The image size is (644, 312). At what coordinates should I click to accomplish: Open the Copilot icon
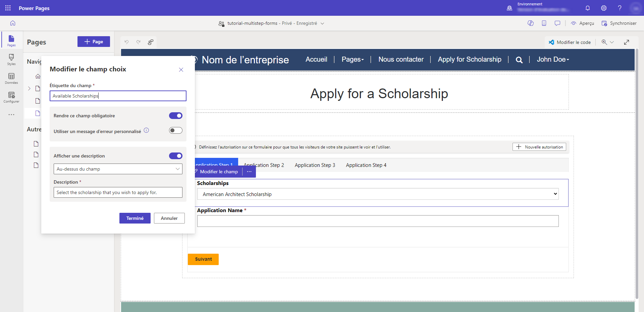(531, 23)
